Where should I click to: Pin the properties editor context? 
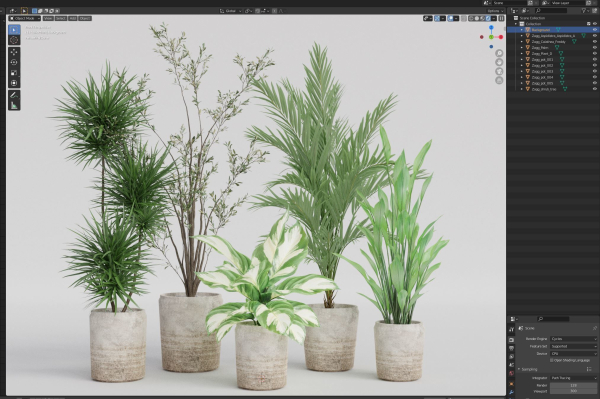click(x=595, y=328)
